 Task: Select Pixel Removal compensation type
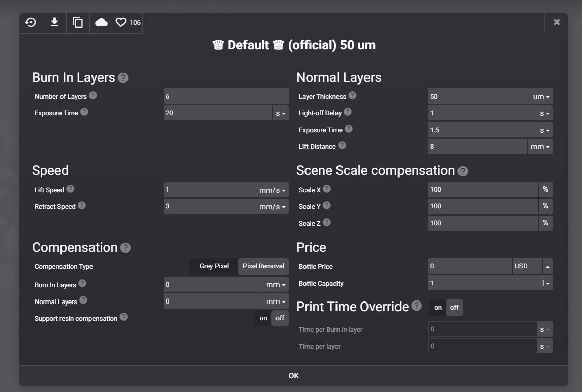[x=263, y=266]
